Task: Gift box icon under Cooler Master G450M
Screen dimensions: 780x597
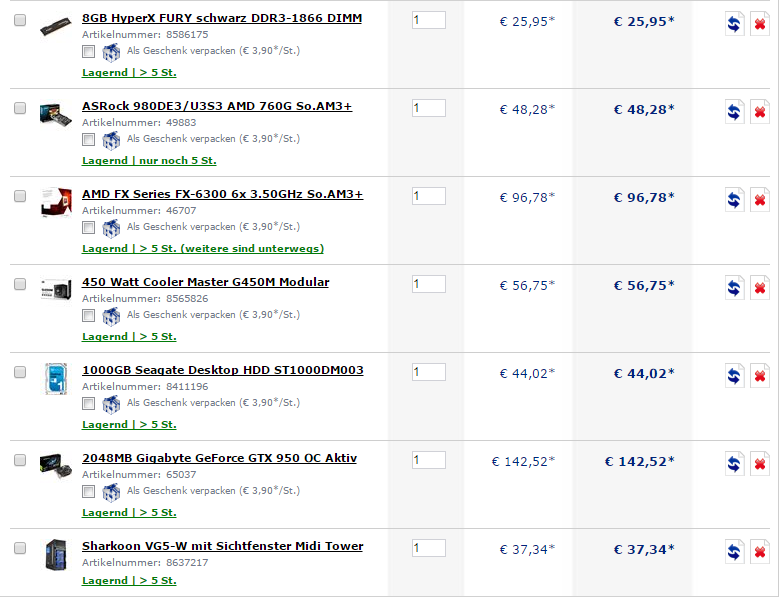Action: click(x=111, y=316)
